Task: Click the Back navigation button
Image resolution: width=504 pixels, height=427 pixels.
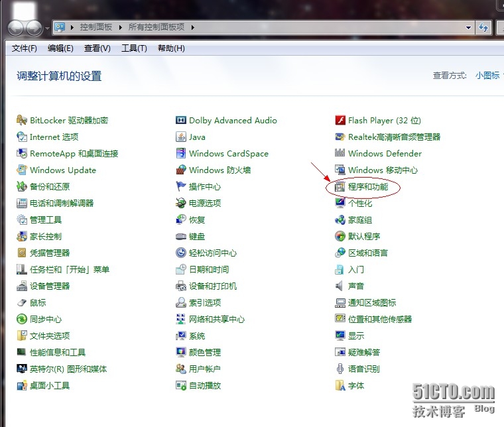Action: (x=15, y=29)
